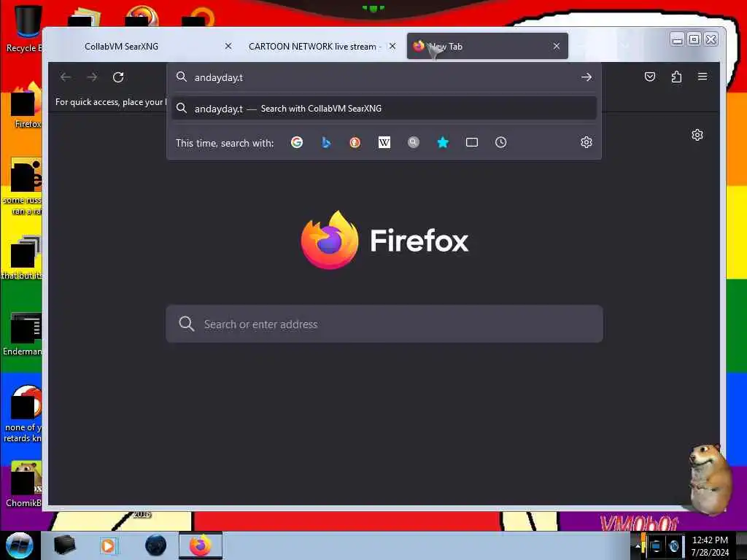Close the New Tab tab
This screenshot has height=560, width=747.
pos(557,46)
